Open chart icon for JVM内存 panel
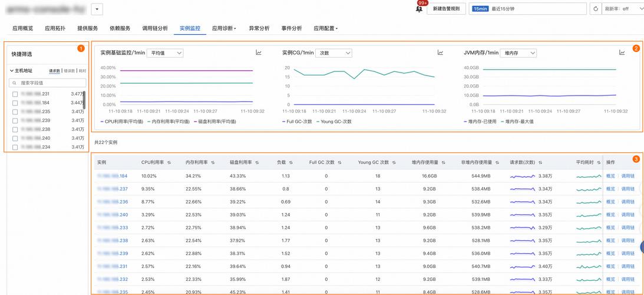Viewport: 644px width, 295px height. pos(622,53)
